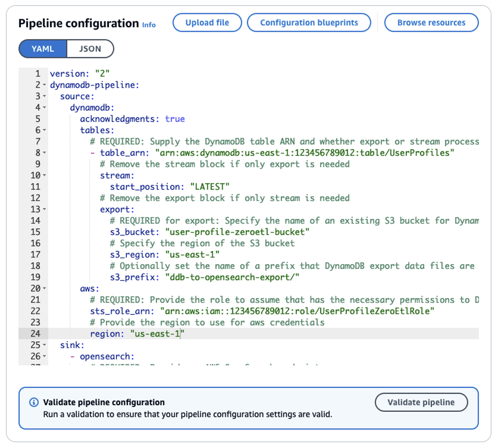Screen dimensions: 498x448
Task: Click the region: "us-east-1" line 24
Action: (137, 334)
